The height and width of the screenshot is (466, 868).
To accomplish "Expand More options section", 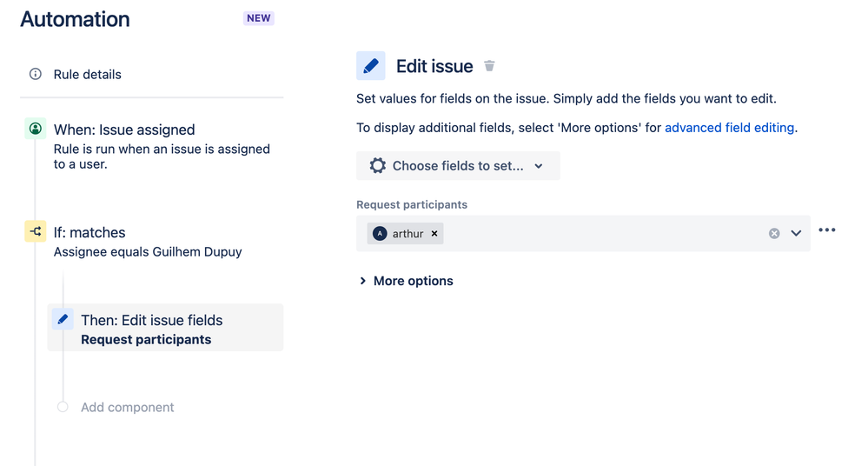I will click(407, 281).
